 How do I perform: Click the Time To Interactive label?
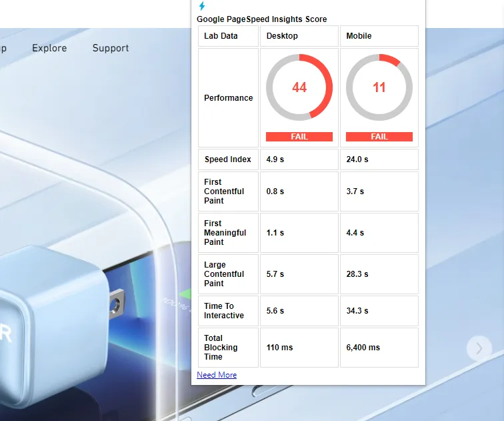(224, 311)
